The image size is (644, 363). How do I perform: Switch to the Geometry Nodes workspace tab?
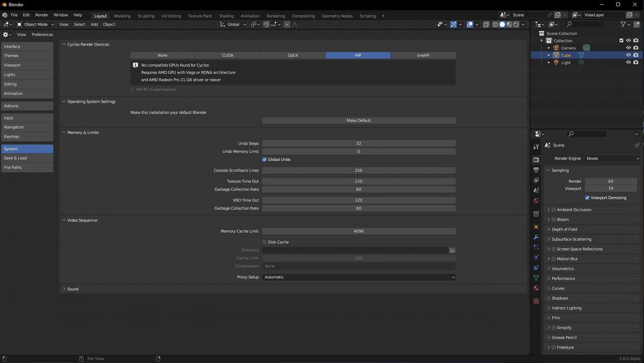[x=337, y=16]
